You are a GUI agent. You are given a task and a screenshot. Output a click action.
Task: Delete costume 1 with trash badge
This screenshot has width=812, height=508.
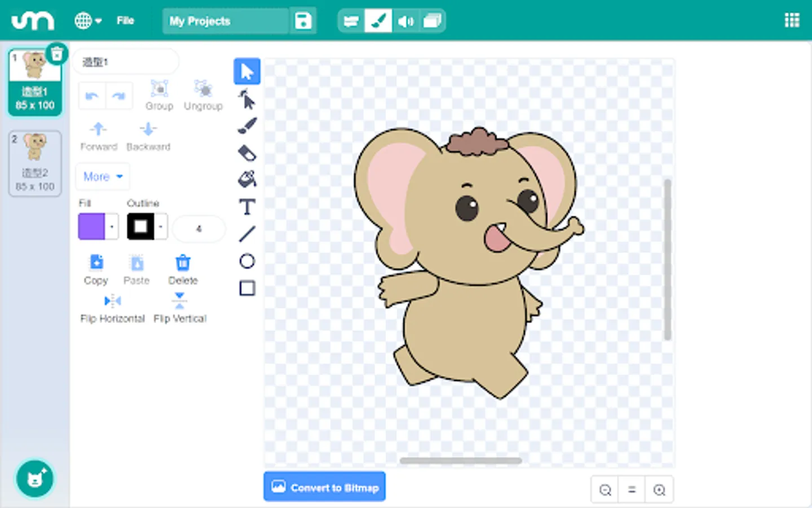[x=57, y=54]
